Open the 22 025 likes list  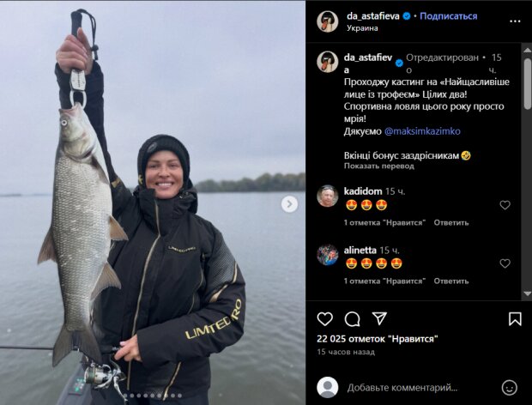(x=378, y=339)
